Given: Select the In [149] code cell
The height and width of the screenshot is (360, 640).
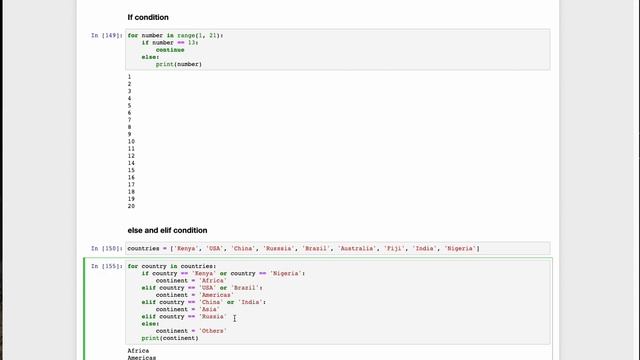Looking at the screenshot, I should pyautogui.click(x=338, y=50).
